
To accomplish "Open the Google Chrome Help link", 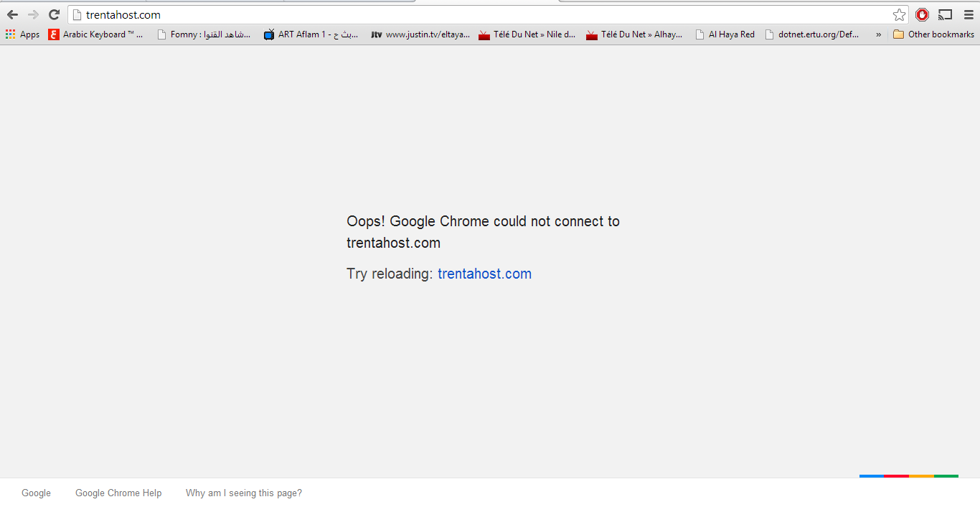I will point(118,493).
